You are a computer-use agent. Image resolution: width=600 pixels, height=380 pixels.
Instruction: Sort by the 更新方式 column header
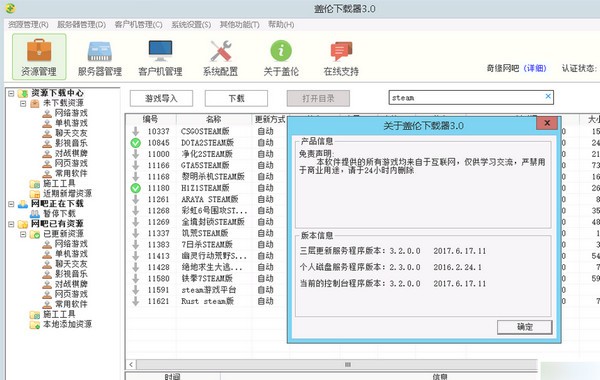pyautogui.click(x=270, y=119)
